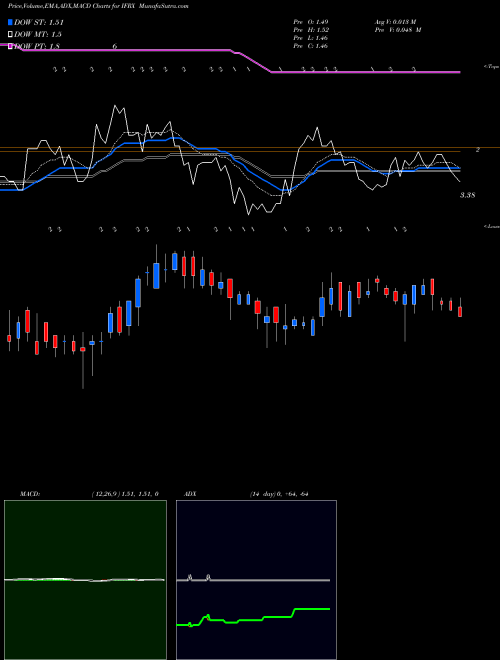This screenshot has width=500, height=660.
Task: Click the 'Pre O: 1.49' value
Action: (x=311, y=22)
